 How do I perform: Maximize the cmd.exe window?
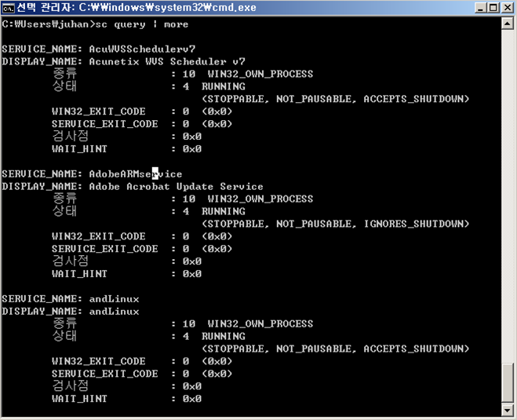493,8
